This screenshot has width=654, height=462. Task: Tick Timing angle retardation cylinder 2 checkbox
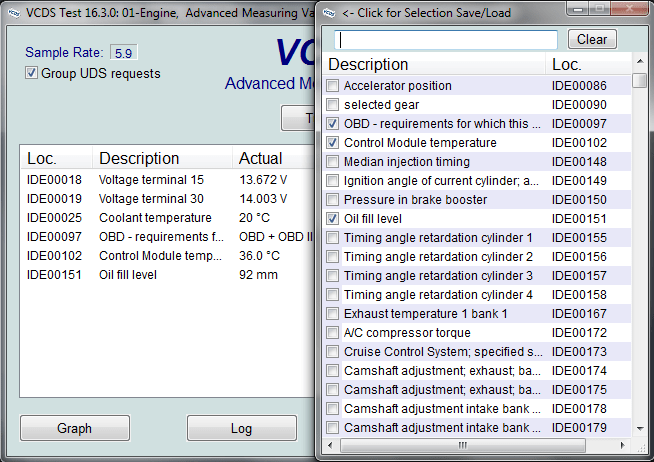coord(332,256)
